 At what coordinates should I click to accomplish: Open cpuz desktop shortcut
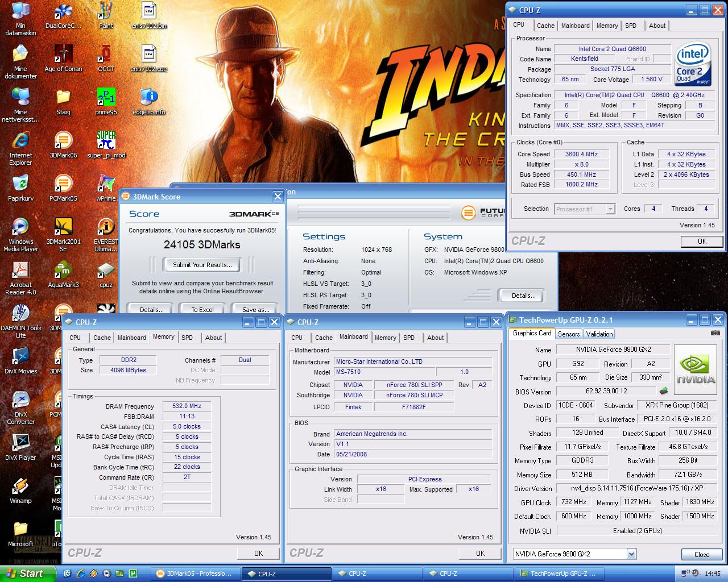pyautogui.click(x=106, y=275)
